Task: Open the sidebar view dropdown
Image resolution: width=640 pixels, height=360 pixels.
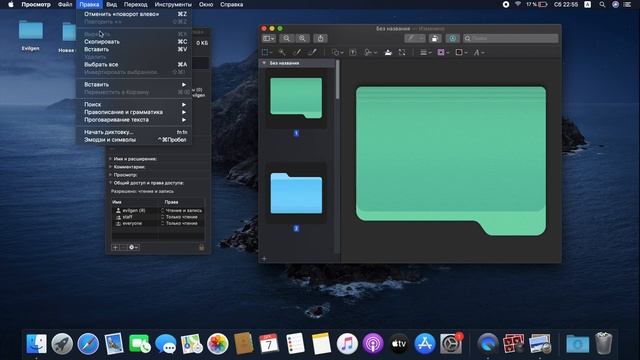Action: [x=269, y=38]
